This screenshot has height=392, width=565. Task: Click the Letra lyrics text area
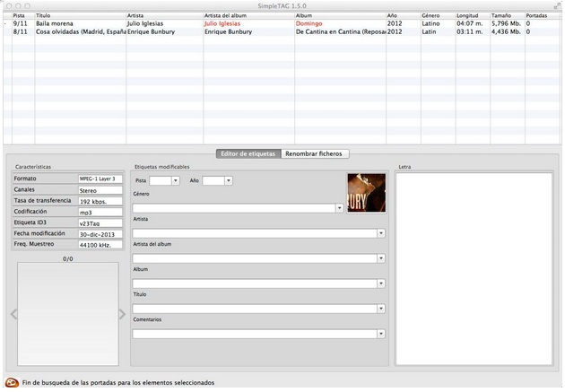[475, 269]
